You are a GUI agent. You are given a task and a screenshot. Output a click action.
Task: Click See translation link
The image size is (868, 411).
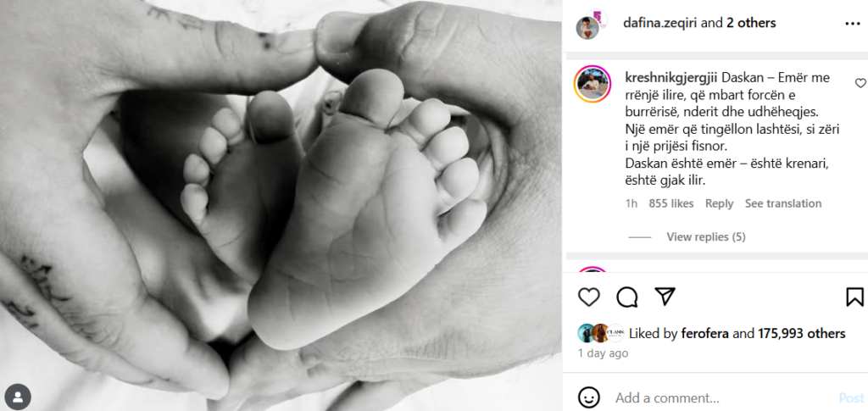782,203
